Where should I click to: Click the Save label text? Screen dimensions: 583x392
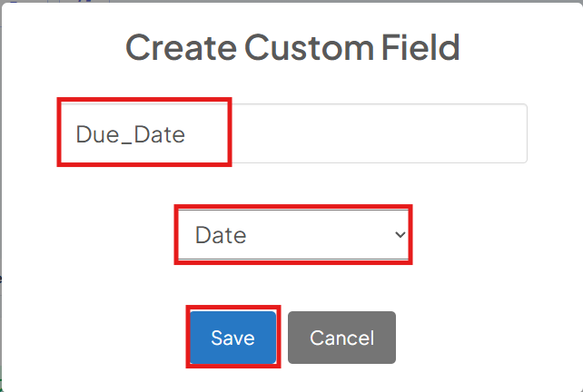point(232,338)
